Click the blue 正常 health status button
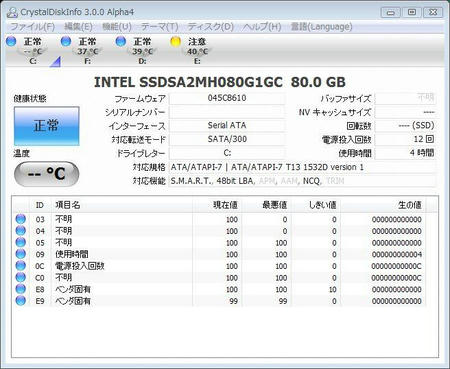The image size is (450, 369). (x=47, y=126)
